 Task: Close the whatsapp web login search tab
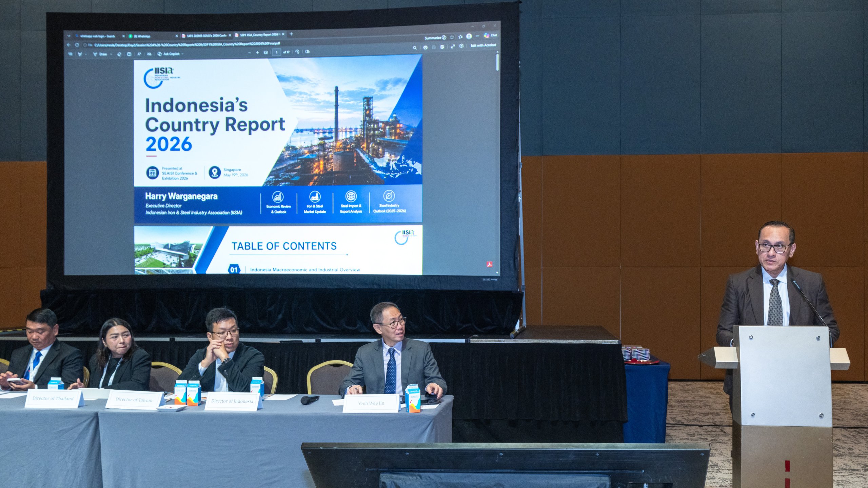[123, 36]
